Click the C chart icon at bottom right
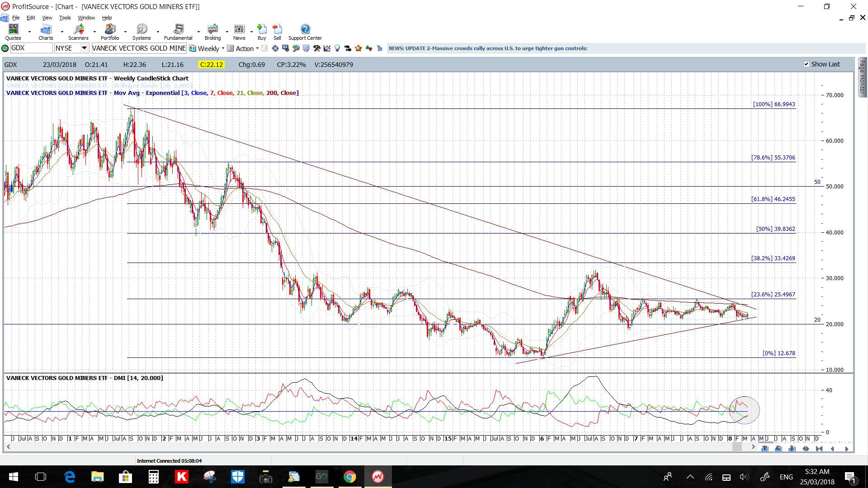Viewport: 868px width, 488px height. (778, 449)
